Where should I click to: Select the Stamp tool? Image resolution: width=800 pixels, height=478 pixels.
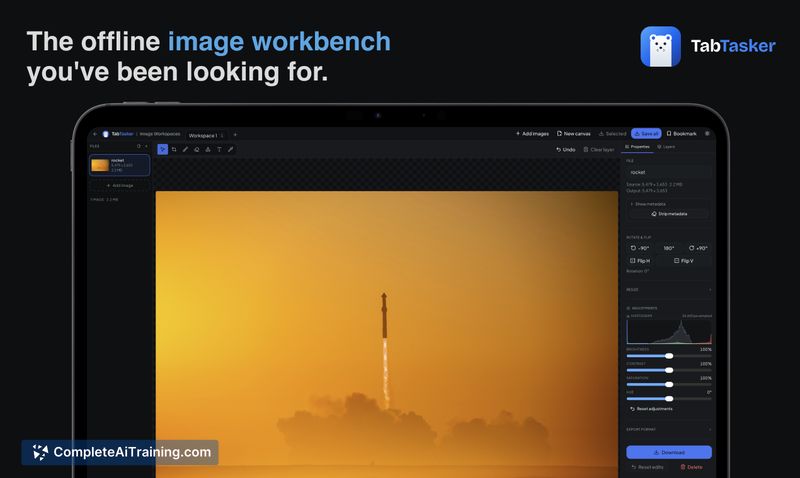(208, 149)
